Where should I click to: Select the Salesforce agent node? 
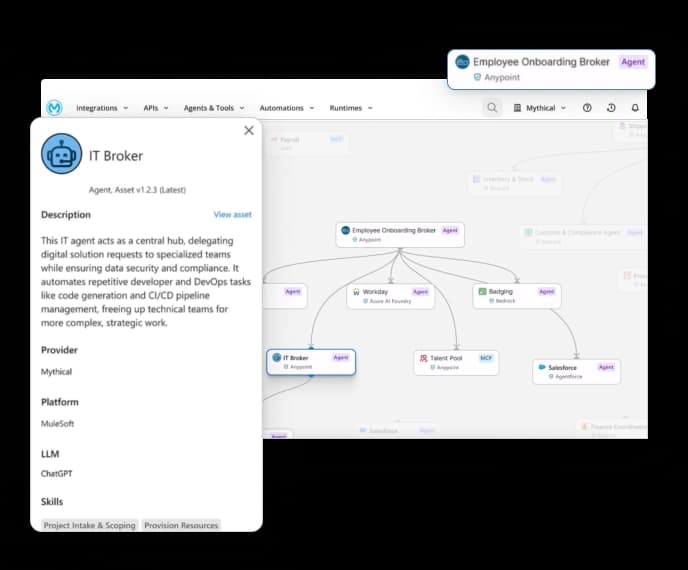[577, 372]
